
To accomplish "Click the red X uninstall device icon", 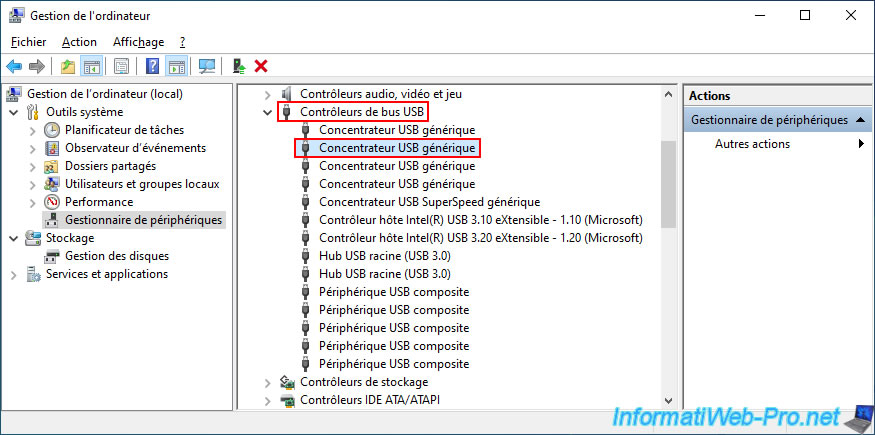I will click(x=261, y=66).
